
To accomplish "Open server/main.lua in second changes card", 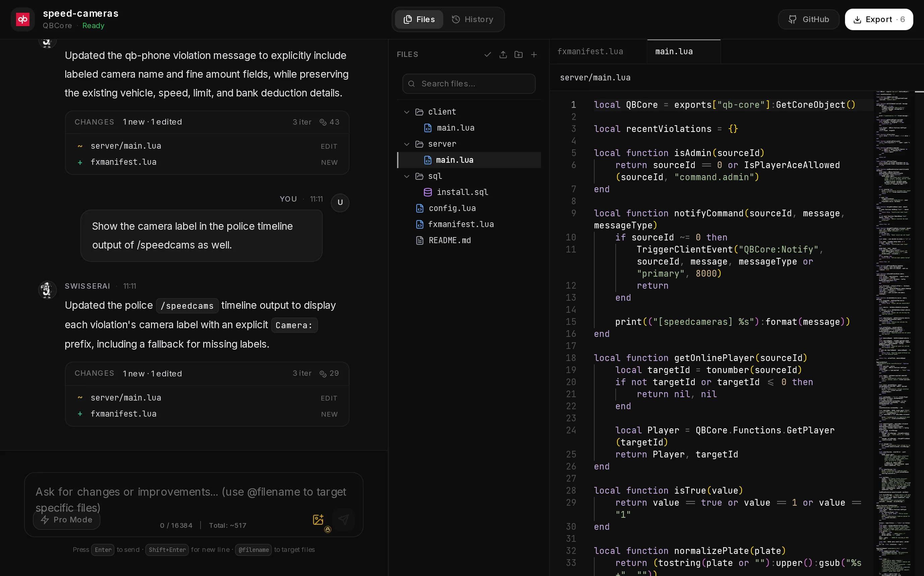I will [207, 398].
